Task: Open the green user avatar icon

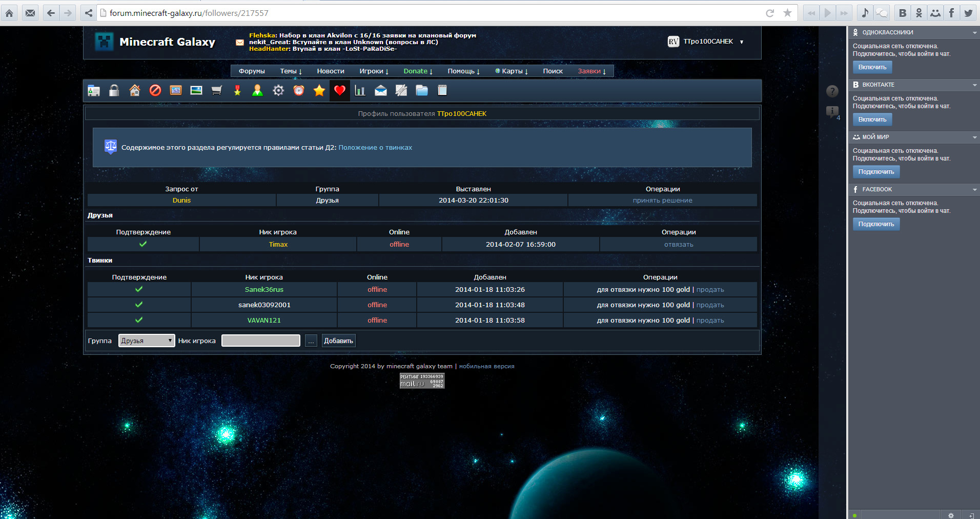Action: 258,91
